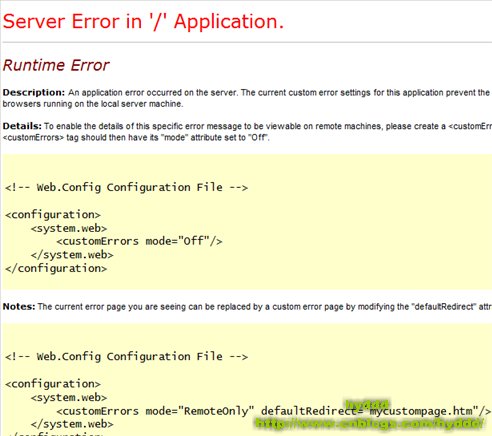Click the green cnblogs.com watermark URL

coord(369,424)
